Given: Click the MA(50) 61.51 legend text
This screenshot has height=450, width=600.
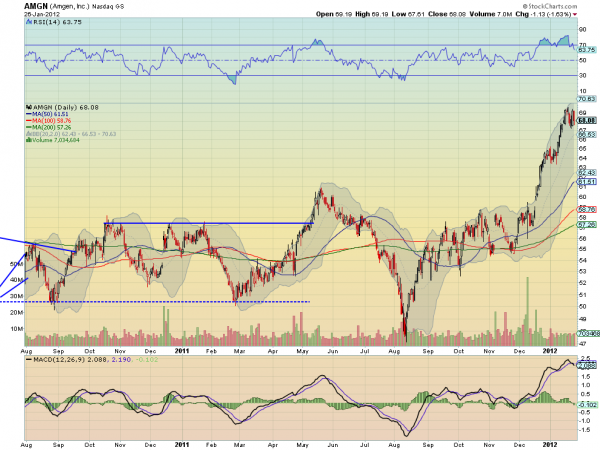Looking at the screenshot, I should (50, 114).
